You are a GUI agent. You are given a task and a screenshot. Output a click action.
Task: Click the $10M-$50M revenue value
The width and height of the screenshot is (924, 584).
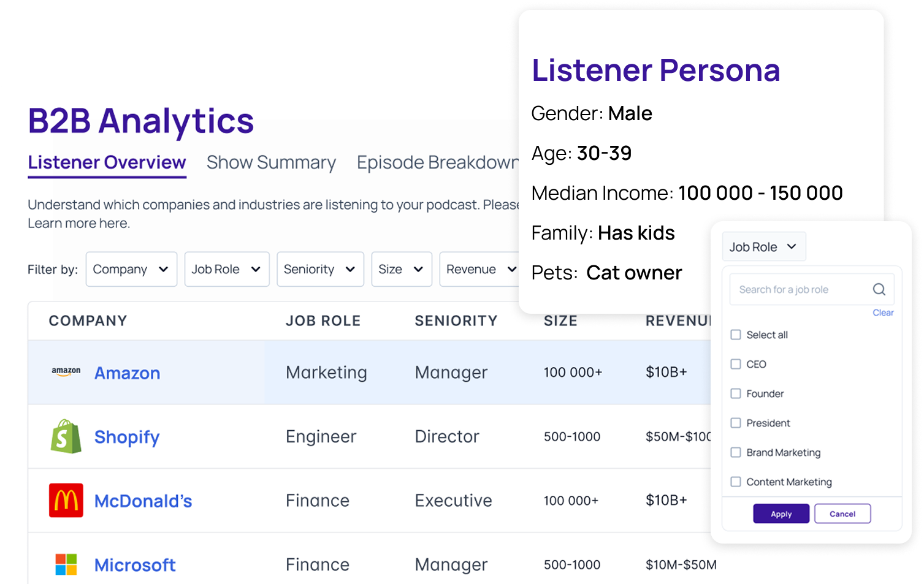coord(681,564)
